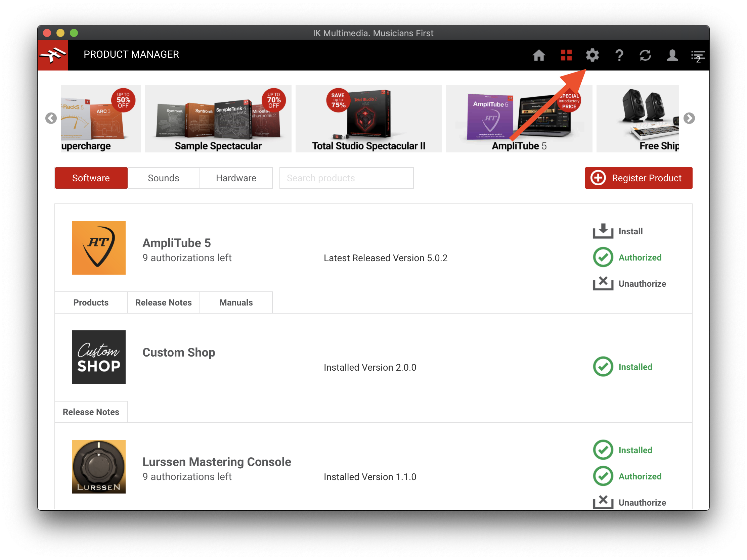Viewport: 747px width, 560px height.
Task: Click AmpliTube 5 Unauthorize icon
Action: 603,283
